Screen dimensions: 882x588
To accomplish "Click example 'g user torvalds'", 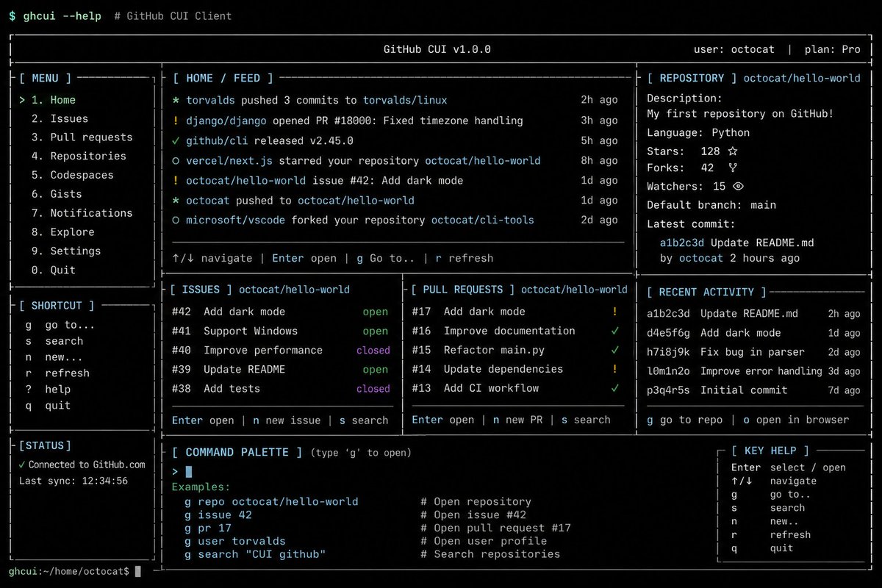I will point(235,541).
